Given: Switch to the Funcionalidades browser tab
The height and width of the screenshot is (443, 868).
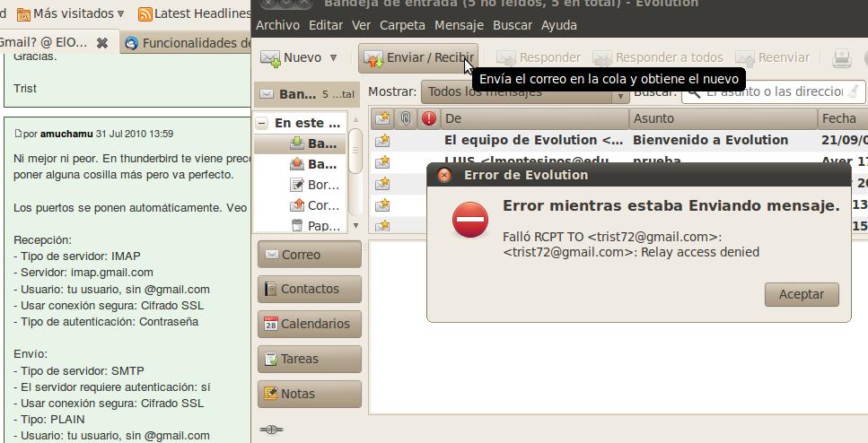Looking at the screenshot, I should 187,43.
